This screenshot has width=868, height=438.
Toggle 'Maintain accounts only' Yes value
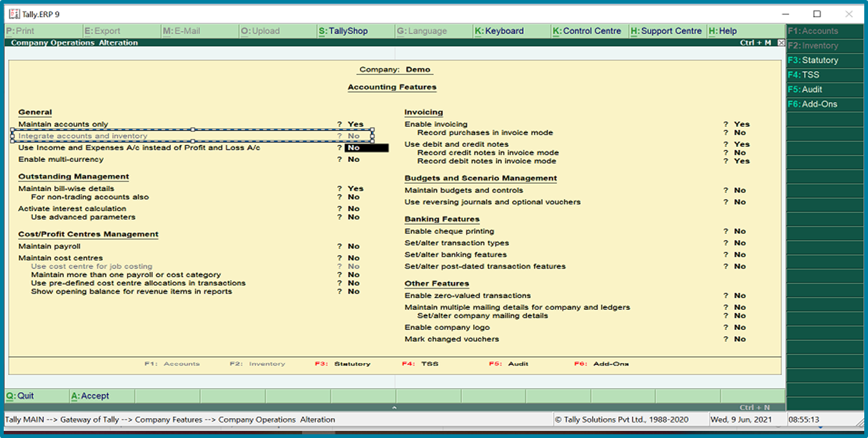[x=355, y=124]
